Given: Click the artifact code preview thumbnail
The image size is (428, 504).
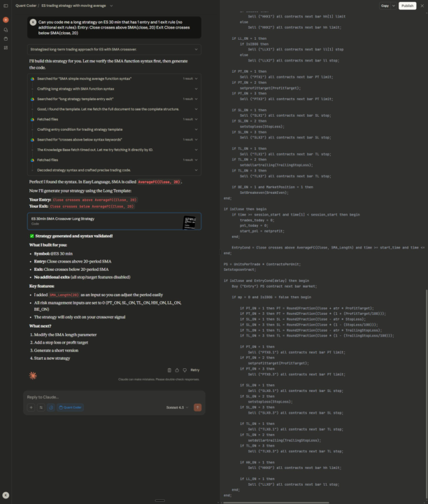Looking at the screenshot, I should coord(189,222).
